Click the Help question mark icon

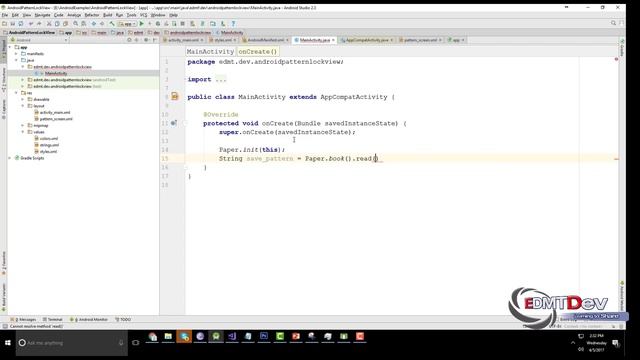coord(233,24)
